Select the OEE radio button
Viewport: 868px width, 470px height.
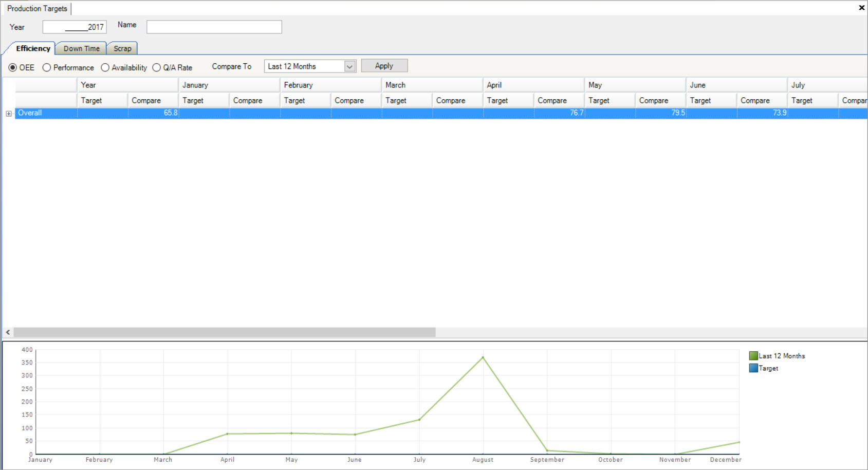pos(13,67)
